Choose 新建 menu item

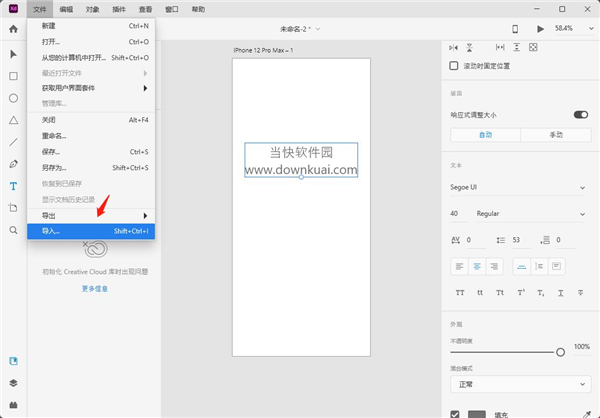(91, 26)
